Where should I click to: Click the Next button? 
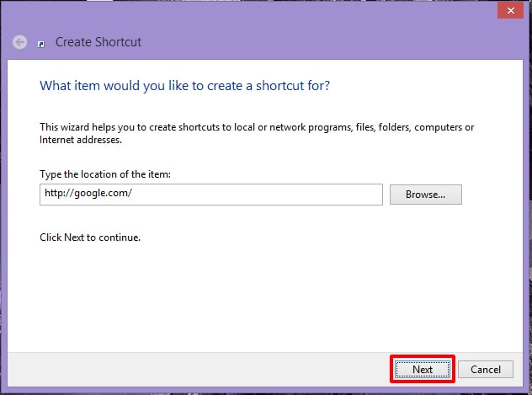coord(423,369)
